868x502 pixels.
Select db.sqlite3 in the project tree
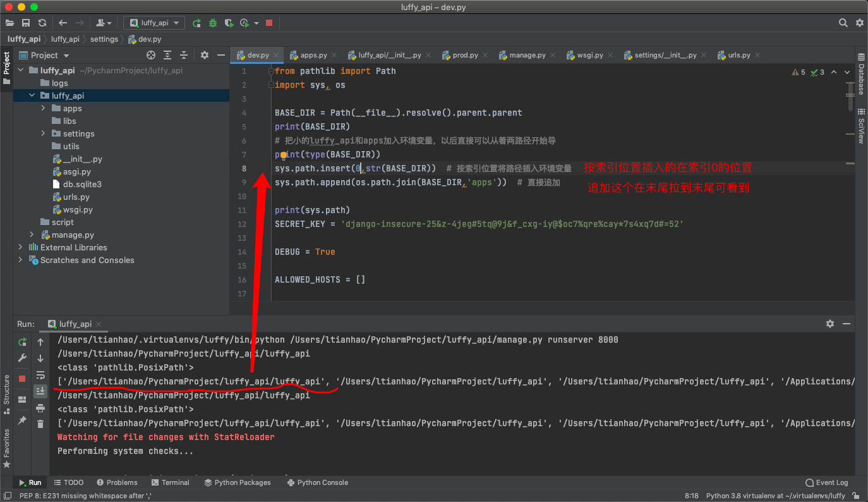point(82,184)
